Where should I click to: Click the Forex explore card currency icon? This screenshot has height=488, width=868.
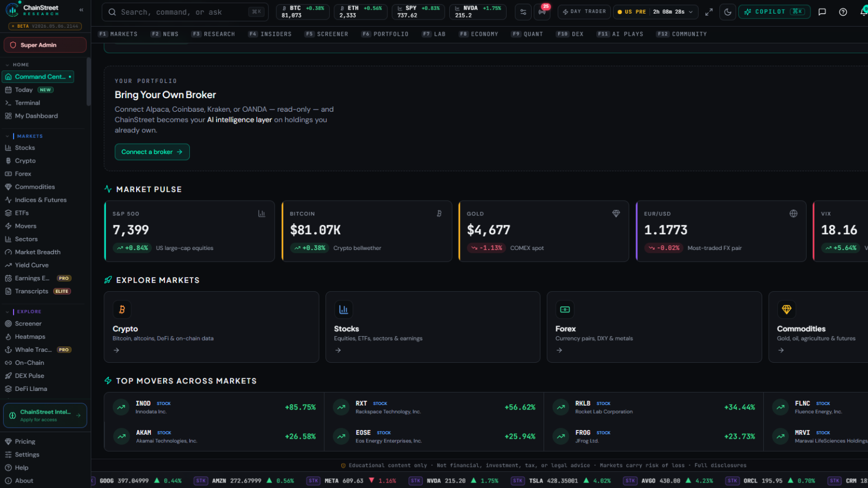click(x=565, y=310)
